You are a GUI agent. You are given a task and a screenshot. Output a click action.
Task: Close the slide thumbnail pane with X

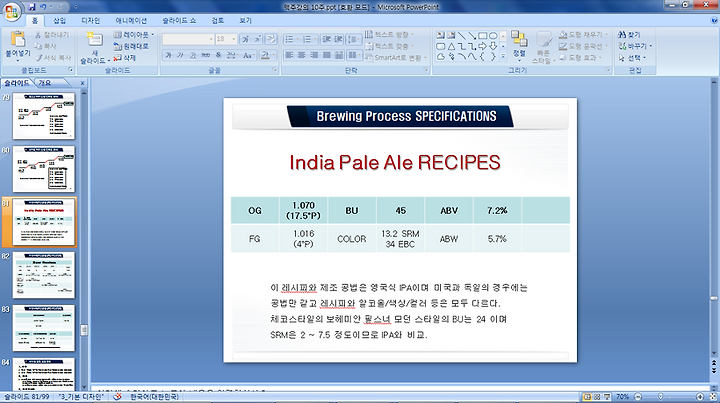[83, 83]
